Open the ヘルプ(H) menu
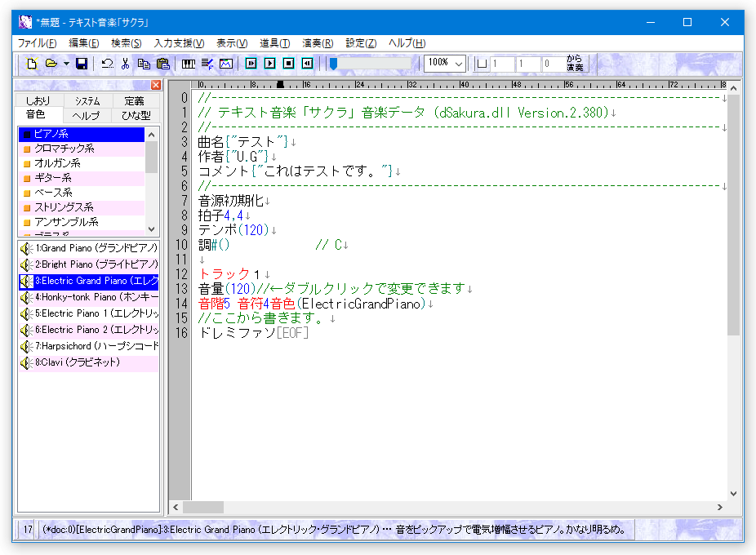 [x=407, y=43]
